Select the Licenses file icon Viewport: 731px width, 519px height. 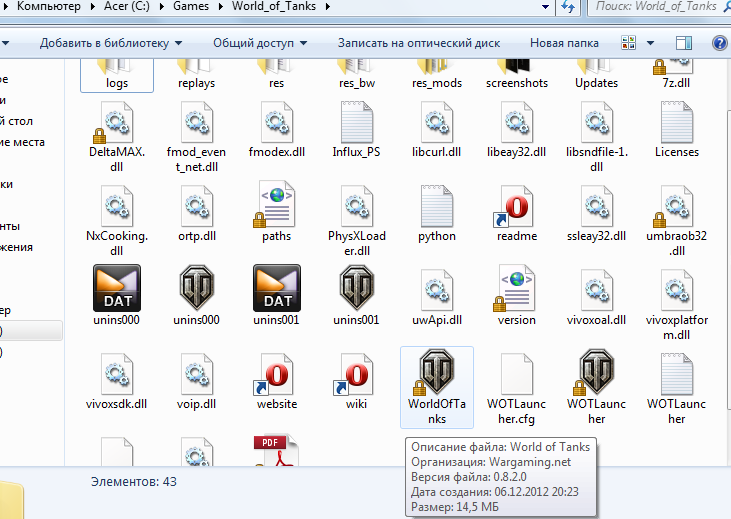pos(676,122)
